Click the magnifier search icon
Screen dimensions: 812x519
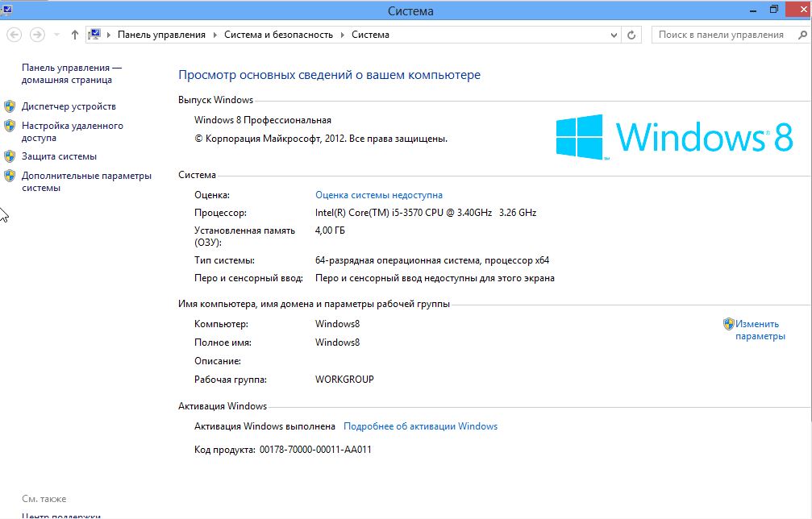click(x=802, y=35)
